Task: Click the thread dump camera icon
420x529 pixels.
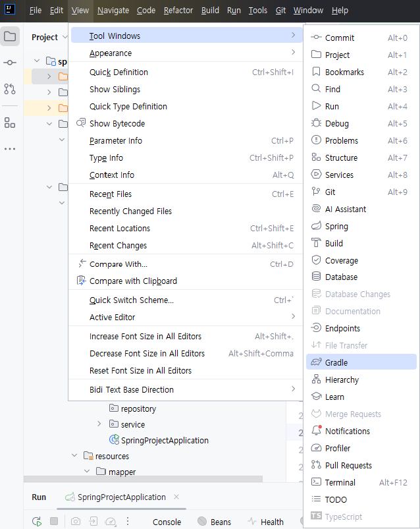Action: click(76, 522)
